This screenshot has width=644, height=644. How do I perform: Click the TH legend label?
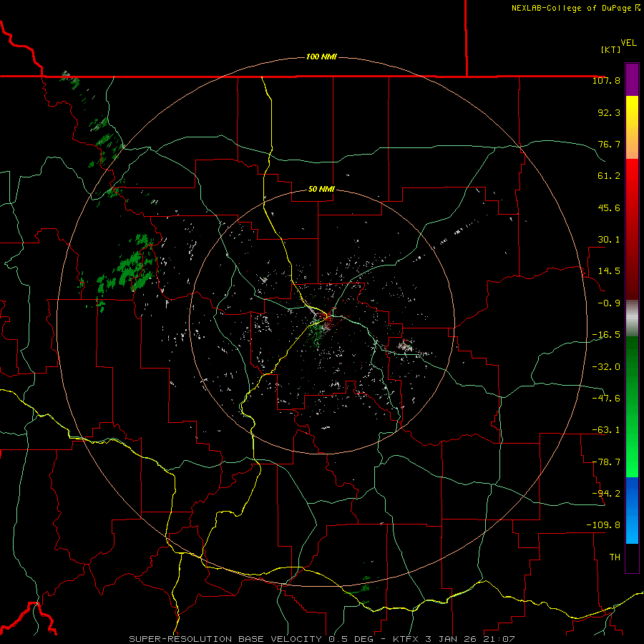click(615, 557)
